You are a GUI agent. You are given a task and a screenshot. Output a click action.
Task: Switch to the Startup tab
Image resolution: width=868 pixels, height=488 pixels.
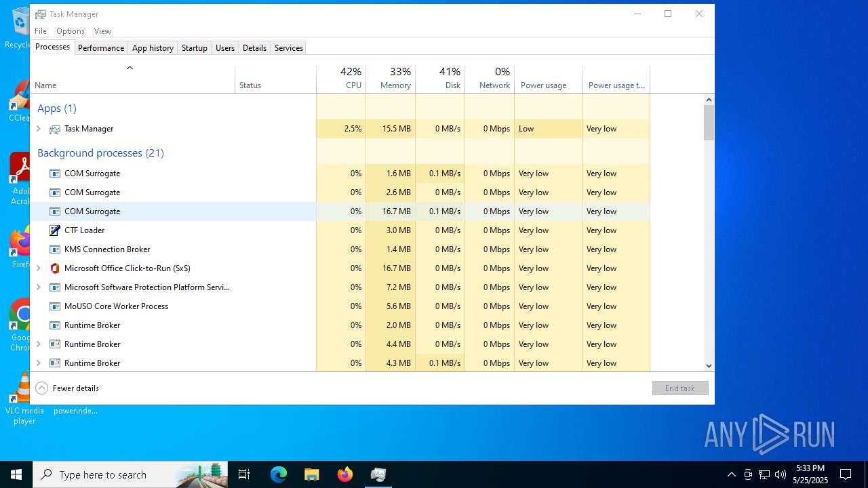point(195,48)
